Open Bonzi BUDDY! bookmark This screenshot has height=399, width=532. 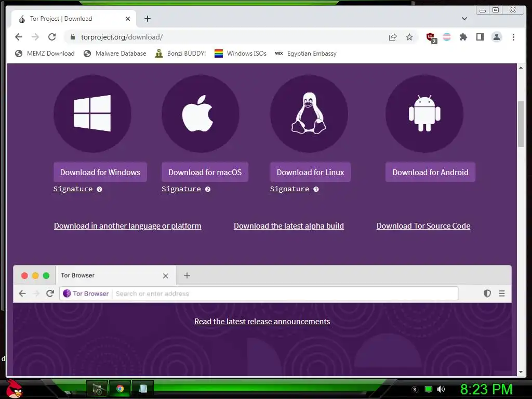pyautogui.click(x=180, y=54)
